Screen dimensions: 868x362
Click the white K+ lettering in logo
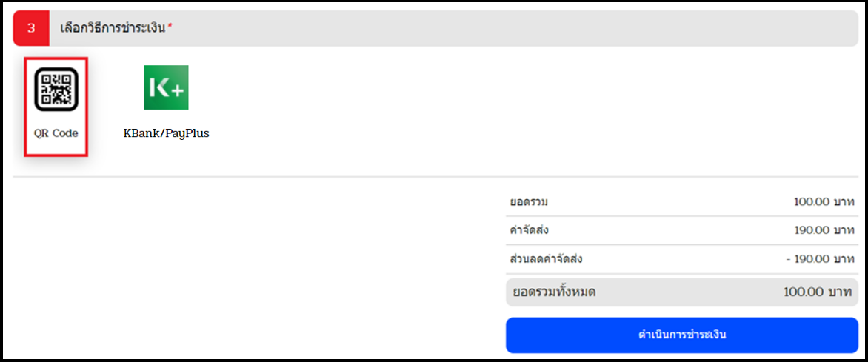click(x=166, y=88)
